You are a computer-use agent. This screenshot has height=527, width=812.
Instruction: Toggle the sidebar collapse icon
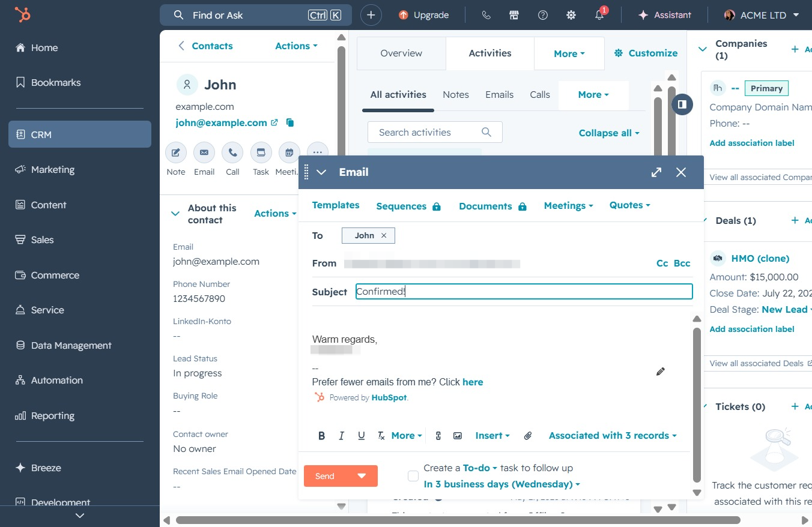pyautogui.click(x=682, y=104)
